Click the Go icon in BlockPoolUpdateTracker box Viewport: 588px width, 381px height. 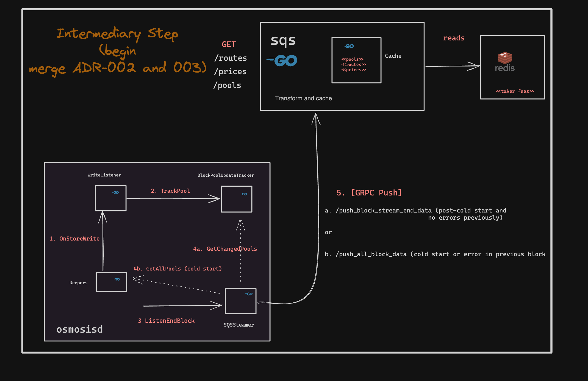pyautogui.click(x=244, y=194)
